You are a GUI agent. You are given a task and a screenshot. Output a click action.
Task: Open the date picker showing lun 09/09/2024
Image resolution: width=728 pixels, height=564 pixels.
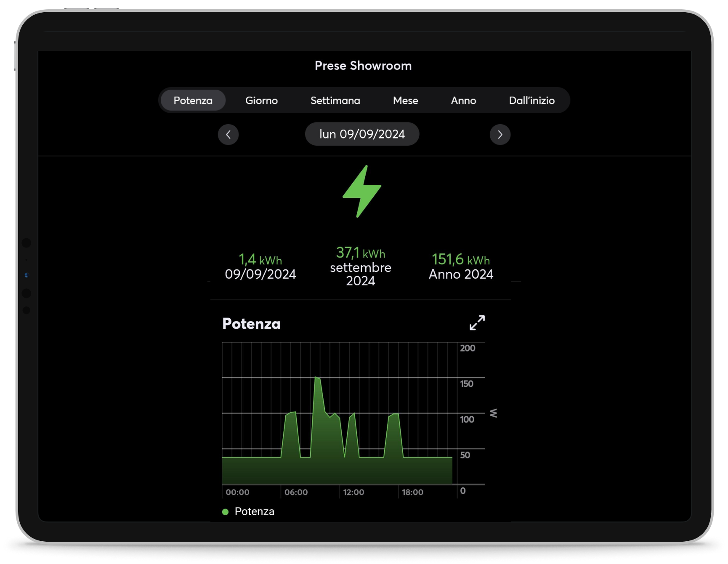point(362,134)
